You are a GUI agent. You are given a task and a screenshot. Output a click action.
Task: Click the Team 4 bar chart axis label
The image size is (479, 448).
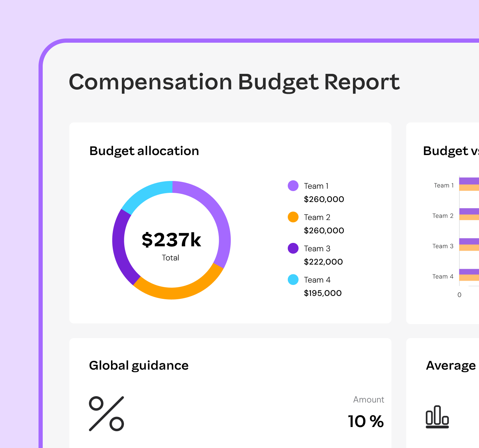[x=443, y=276]
